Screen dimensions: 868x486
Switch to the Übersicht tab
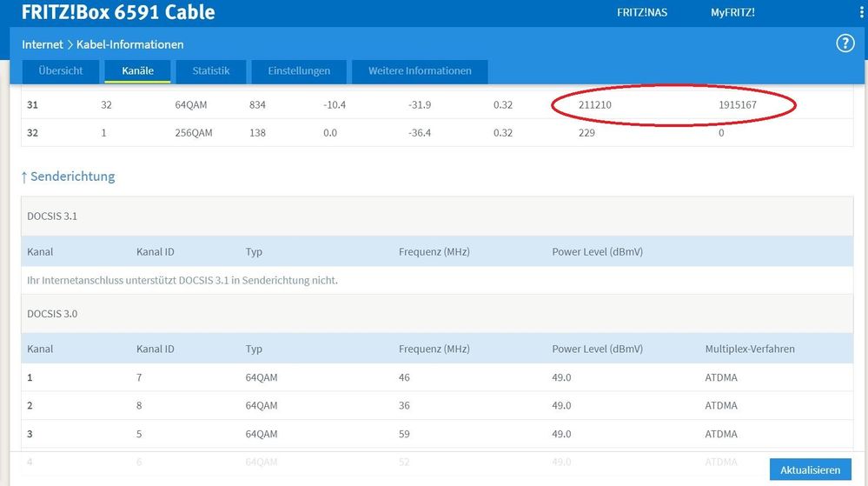pos(61,71)
